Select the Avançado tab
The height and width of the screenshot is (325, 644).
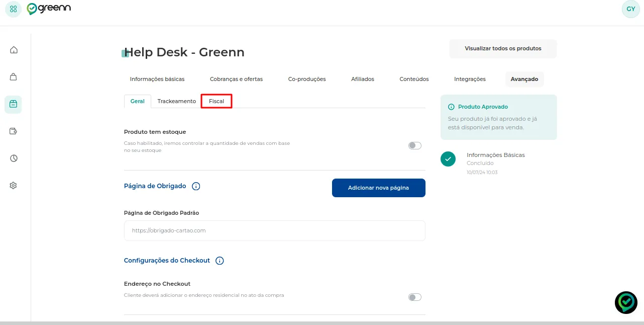click(524, 79)
